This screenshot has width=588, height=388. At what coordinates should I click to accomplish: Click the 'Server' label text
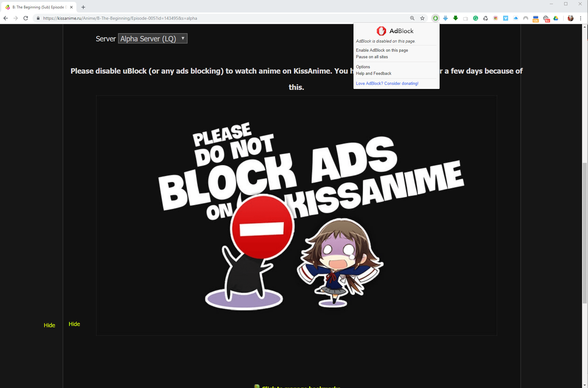coord(106,39)
